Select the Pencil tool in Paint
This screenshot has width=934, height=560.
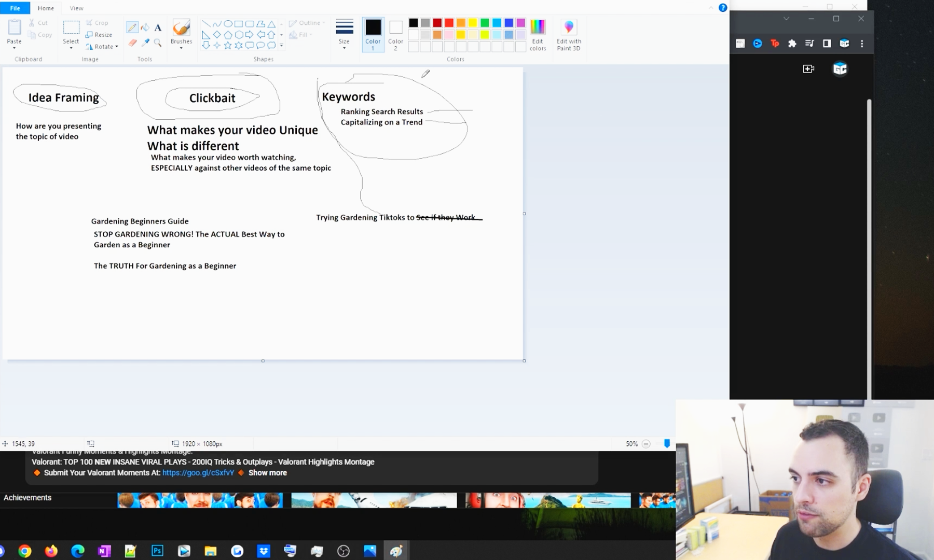(132, 27)
